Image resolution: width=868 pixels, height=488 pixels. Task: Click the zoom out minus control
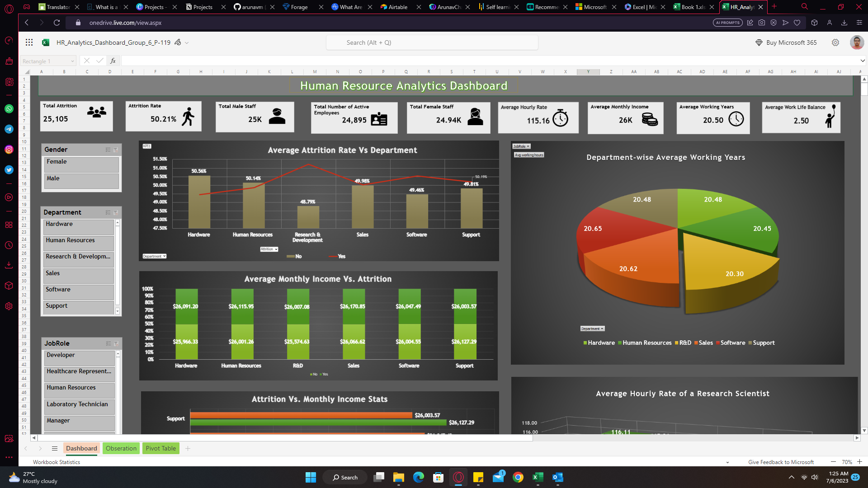pyautogui.click(x=833, y=462)
